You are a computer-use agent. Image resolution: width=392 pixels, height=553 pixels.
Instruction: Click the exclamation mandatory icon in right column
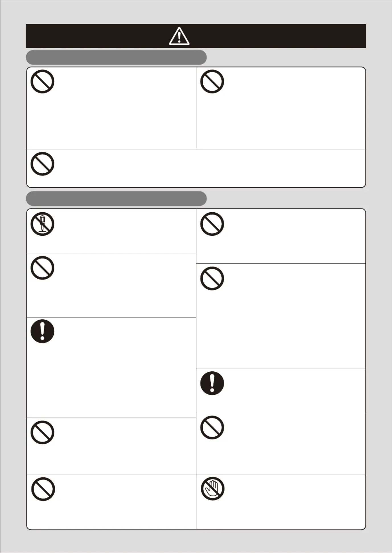[x=212, y=383]
